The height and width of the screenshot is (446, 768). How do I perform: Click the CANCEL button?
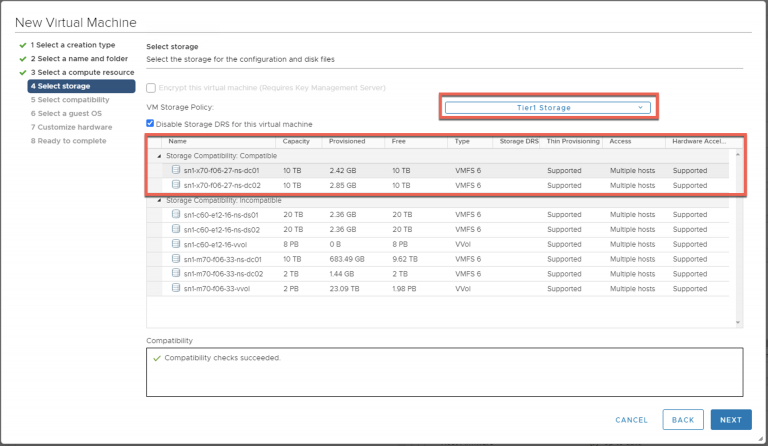pos(631,420)
